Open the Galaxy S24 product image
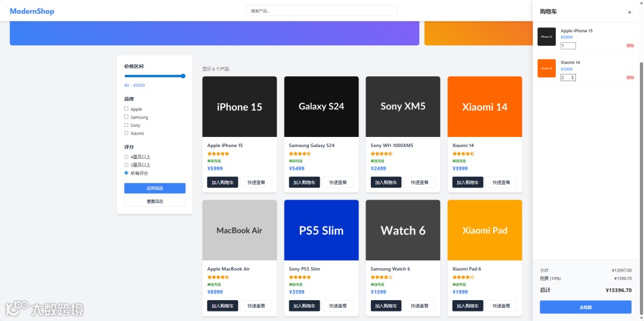This screenshot has height=321, width=644. 321,107
